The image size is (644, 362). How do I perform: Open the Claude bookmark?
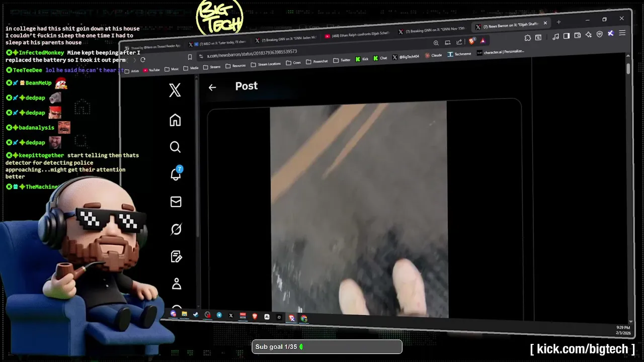click(433, 55)
